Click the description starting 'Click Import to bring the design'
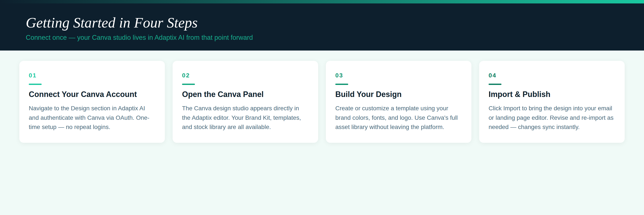The height and width of the screenshot is (215, 644). tap(551, 118)
